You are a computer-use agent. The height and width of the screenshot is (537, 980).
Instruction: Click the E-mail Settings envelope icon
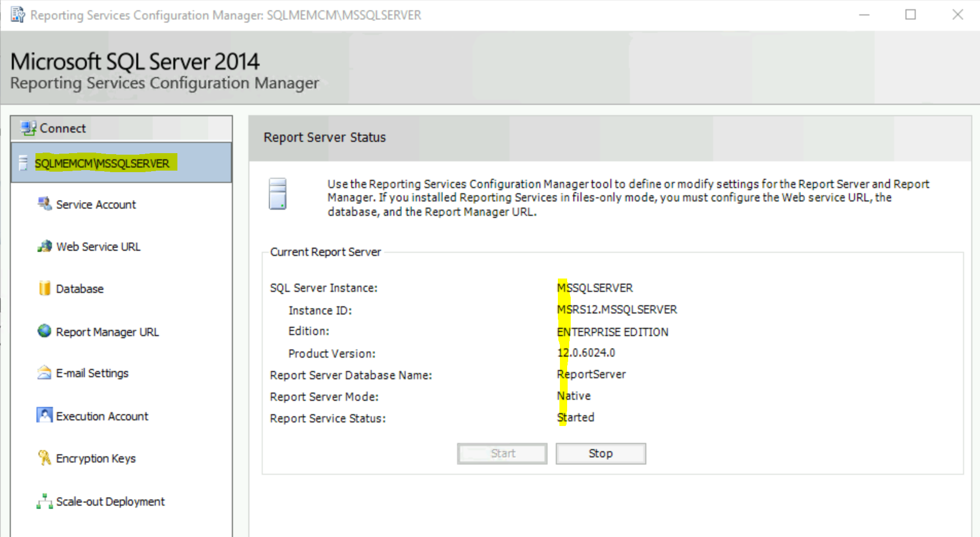pos(44,373)
